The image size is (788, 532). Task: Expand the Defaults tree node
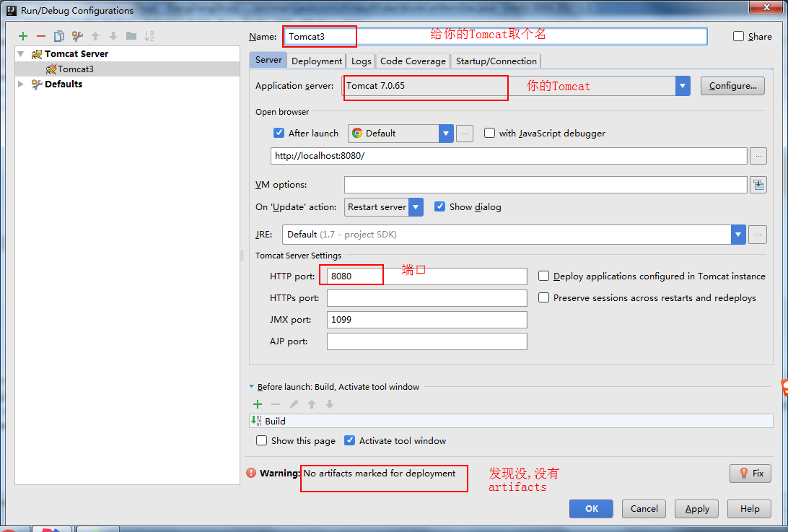coord(21,84)
